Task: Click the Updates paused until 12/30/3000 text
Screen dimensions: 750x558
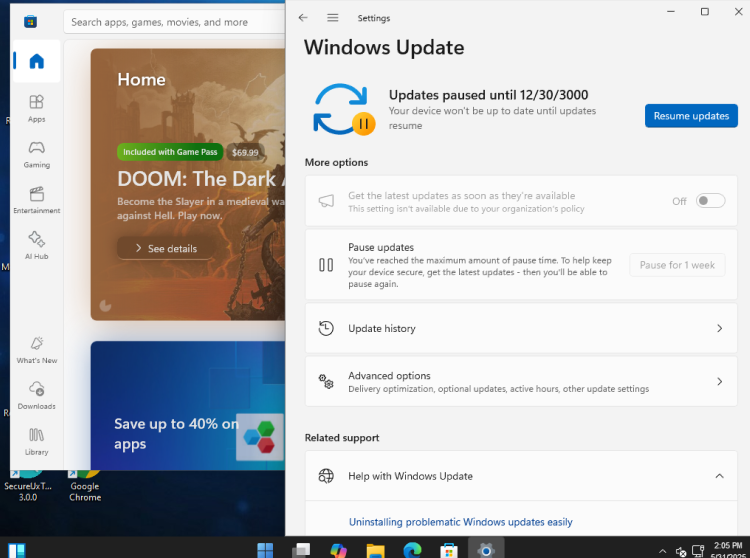Action: pyautogui.click(x=488, y=95)
